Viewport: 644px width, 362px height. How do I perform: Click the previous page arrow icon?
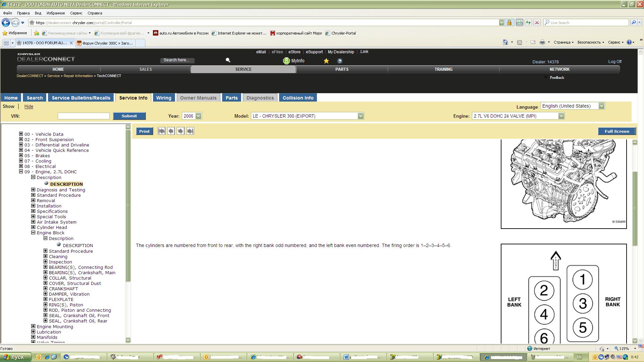pyautogui.click(x=171, y=131)
